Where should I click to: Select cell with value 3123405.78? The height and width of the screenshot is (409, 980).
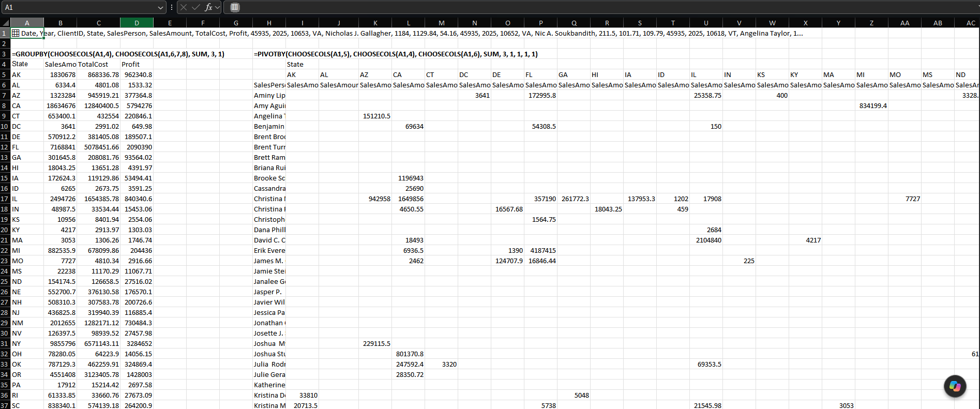point(98,374)
